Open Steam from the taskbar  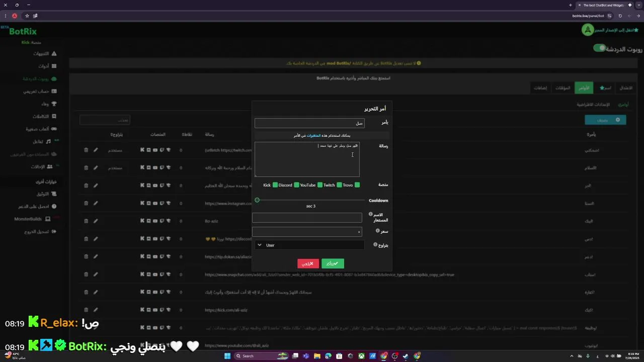pos(406,356)
